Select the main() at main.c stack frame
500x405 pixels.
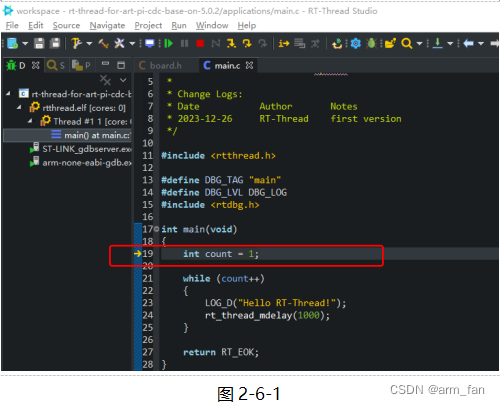91,135
